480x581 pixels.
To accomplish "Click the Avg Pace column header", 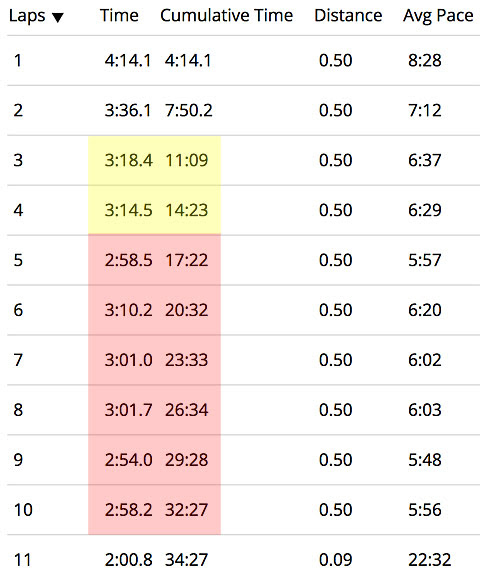I will click(438, 16).
